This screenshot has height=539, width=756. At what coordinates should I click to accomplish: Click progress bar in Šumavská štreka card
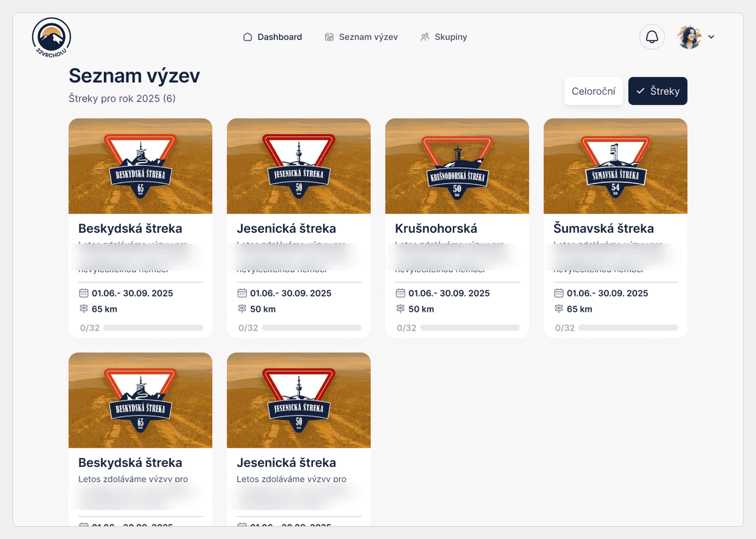[x=628, y=328]
